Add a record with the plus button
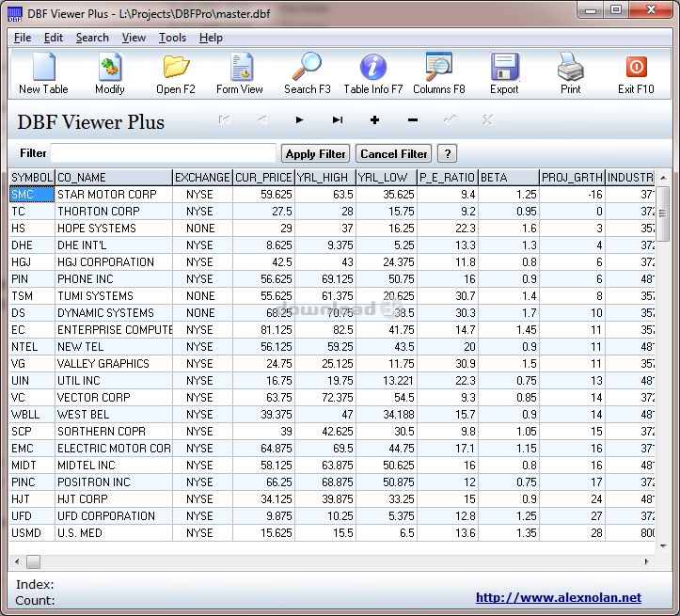680x616 pixels. pos(375,119)
